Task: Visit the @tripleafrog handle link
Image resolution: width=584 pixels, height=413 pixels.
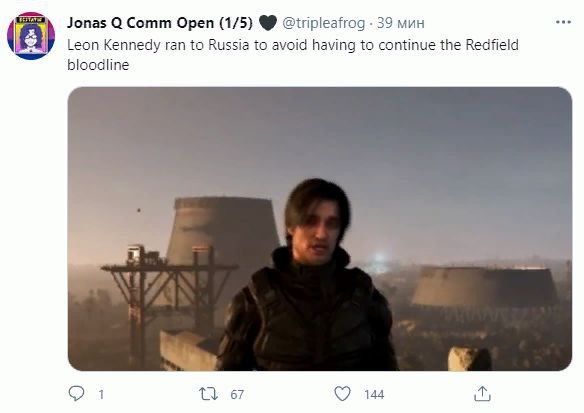Action: click(324, 23)
